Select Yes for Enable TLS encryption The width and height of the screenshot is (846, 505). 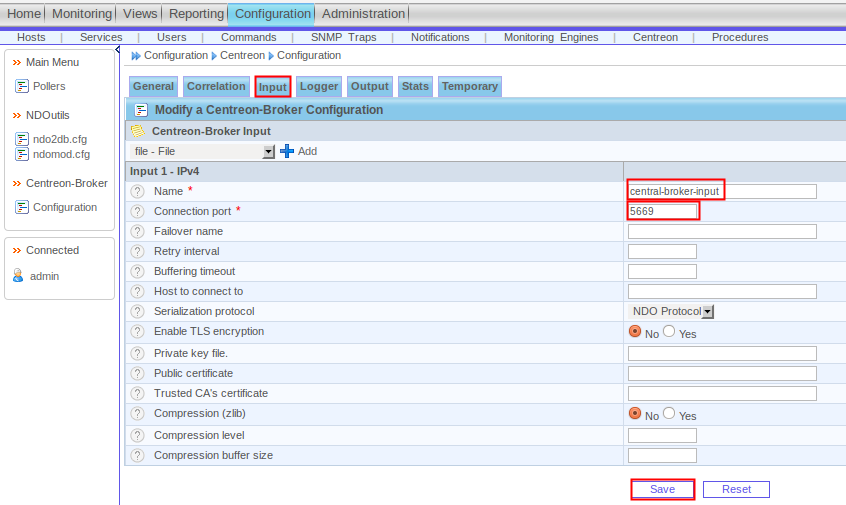coord(669,331)
